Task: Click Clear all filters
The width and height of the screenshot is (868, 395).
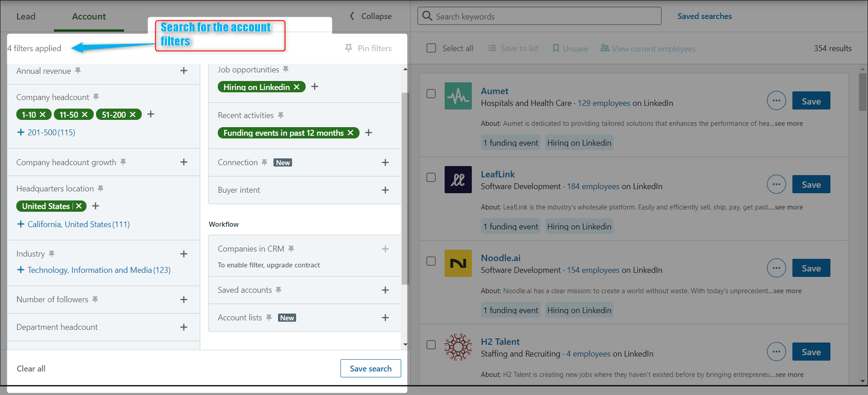Action: [31, 369]
